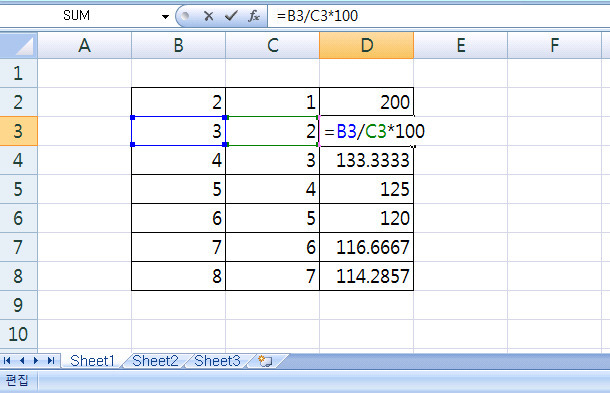Viewport: 610px width, 393px height.
Task: Select the row 9 header
Action: click(x=18, y=305)
